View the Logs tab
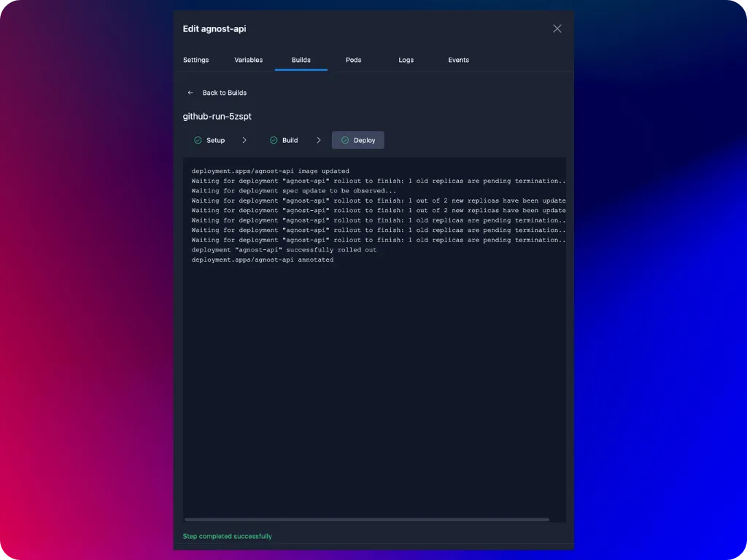 pos(406,60)
